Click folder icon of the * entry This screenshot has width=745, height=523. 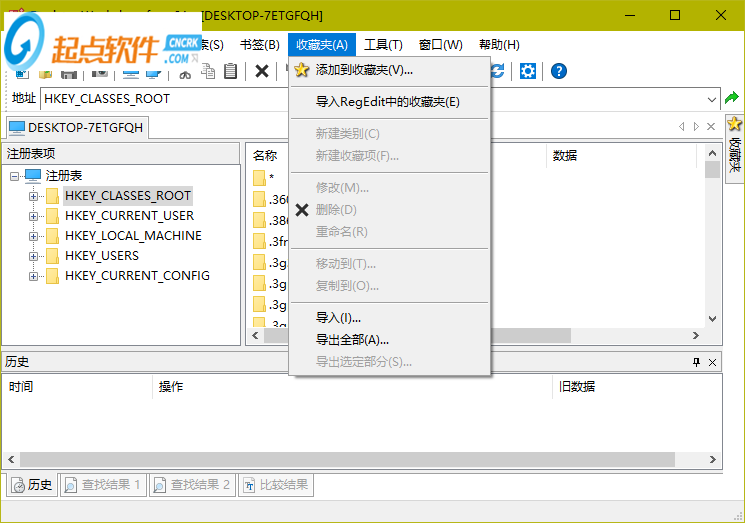point(259,178)
